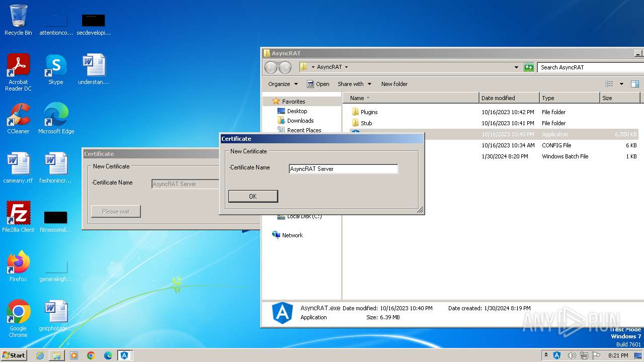
Task: Click OK in the Certificate dialog
Action: coord(253,196)
